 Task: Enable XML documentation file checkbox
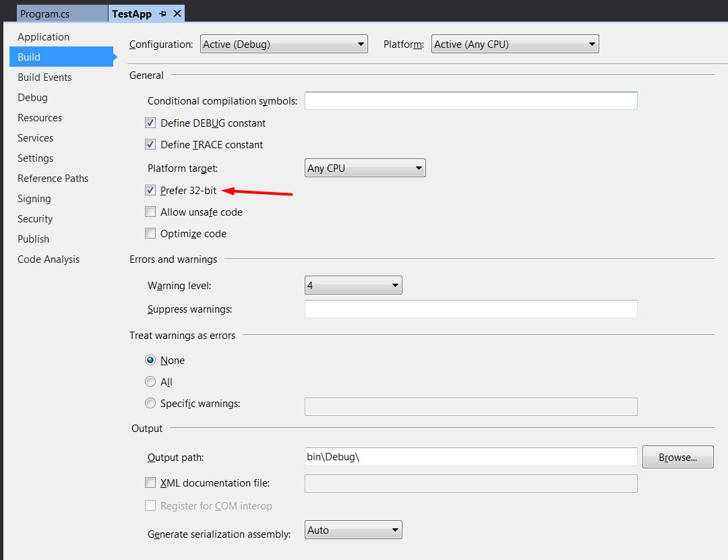tap(150, 483)
